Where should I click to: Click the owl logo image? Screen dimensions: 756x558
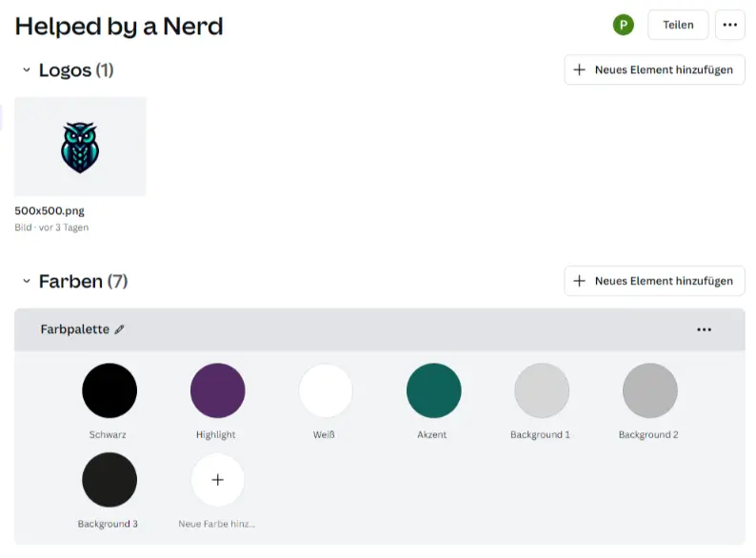coord(80,147)
